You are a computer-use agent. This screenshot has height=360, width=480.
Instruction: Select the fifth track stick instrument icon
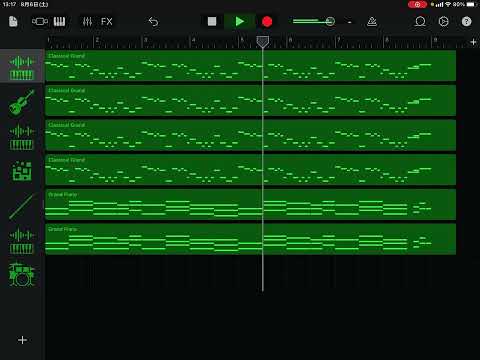point(22,206)
